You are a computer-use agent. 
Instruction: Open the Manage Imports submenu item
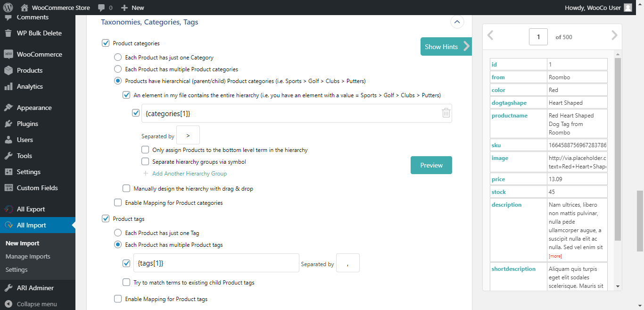[28, 256]
